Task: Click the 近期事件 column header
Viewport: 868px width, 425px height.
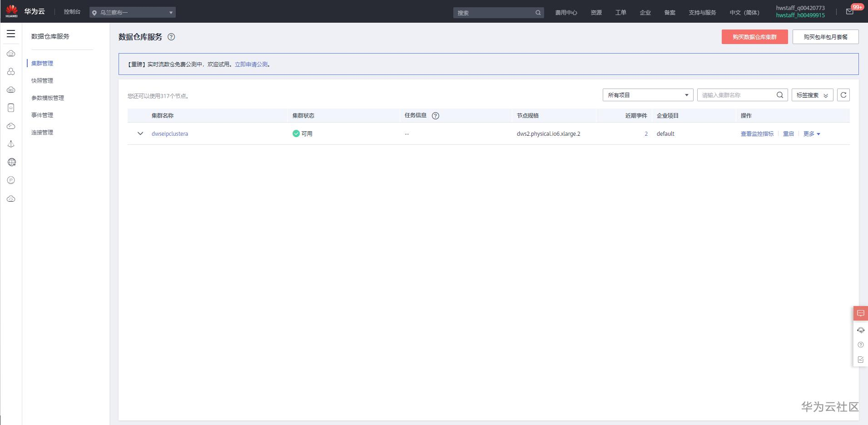Action: pyautogui.click(x=636, y=116)
